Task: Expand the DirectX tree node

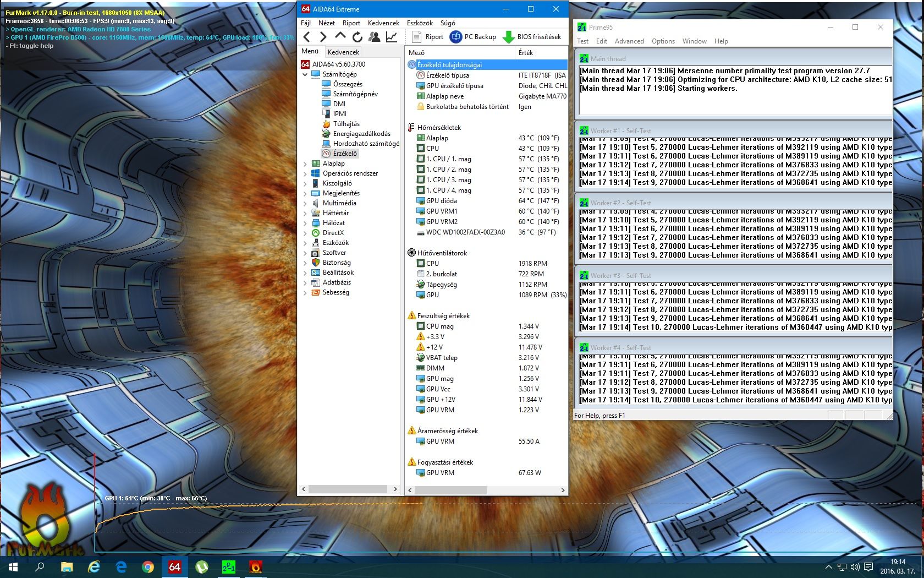Action: click(305, 233)
